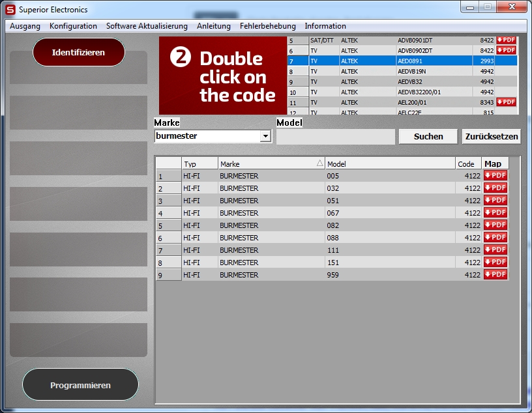Image resolution: width=532 pixels, height=413 pixels.
Task: Click PDF icon for model 959
Action: click(495, 275)
